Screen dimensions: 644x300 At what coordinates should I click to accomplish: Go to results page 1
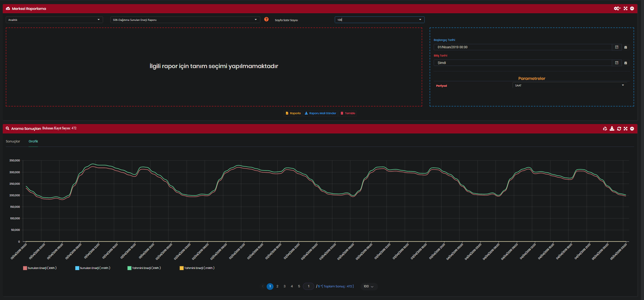tap(270, 286)
